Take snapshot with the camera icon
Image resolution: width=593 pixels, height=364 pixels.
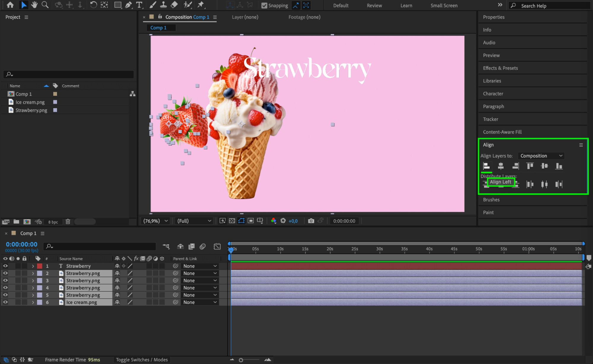coord(311,221)
